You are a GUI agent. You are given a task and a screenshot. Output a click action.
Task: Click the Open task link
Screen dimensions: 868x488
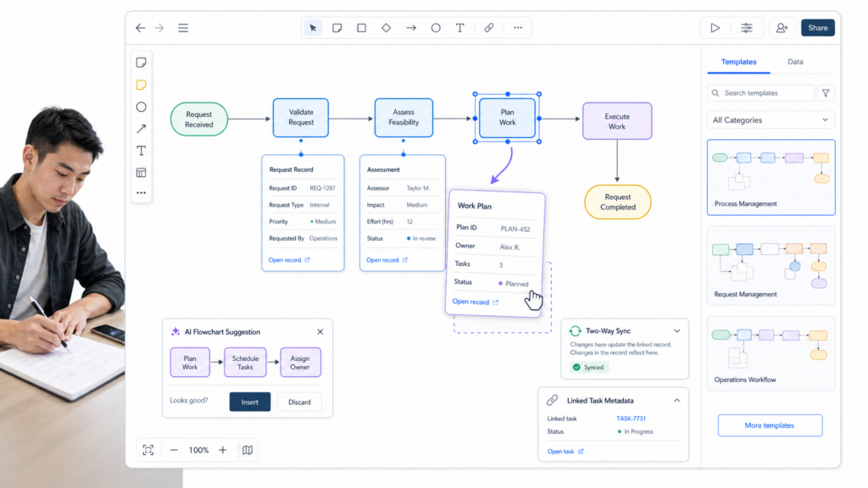(x=565, y=452)
